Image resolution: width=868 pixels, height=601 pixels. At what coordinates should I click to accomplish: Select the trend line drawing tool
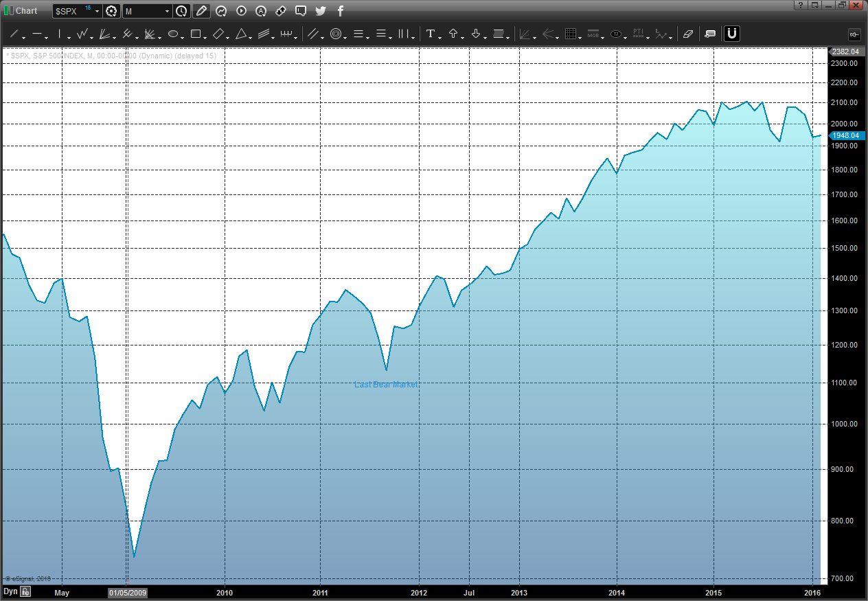pos(14,34)
